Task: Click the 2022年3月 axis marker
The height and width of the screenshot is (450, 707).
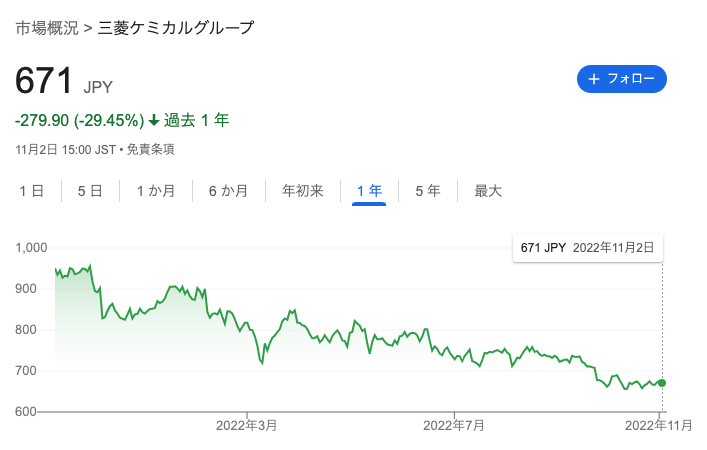Action: point(246,425)
